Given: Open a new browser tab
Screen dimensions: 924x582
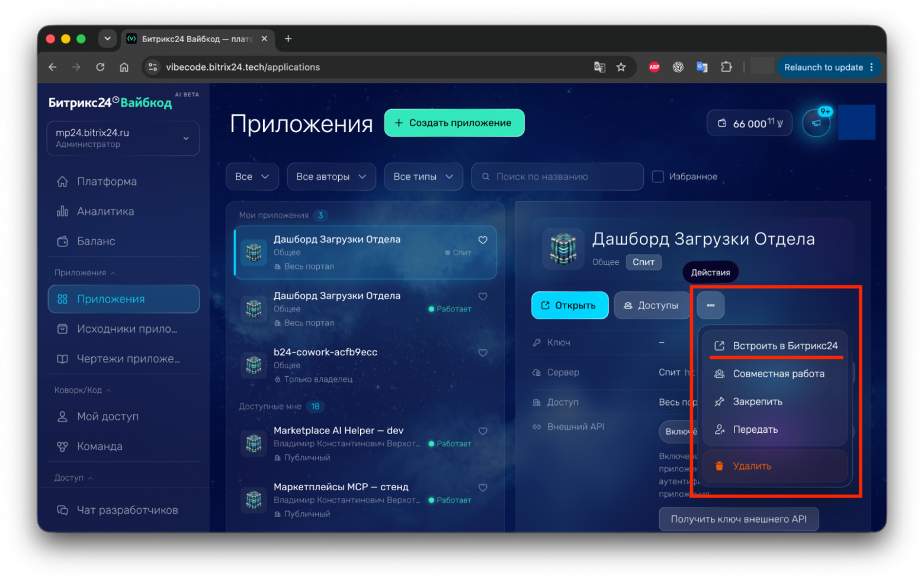Looking at the screenshot, I should 288,39.
